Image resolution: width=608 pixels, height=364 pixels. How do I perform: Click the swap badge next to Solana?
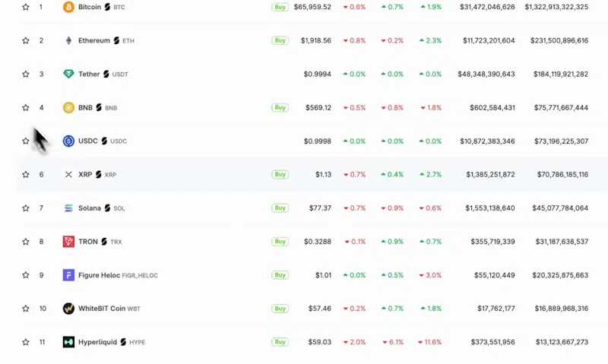tap(107, 208)
